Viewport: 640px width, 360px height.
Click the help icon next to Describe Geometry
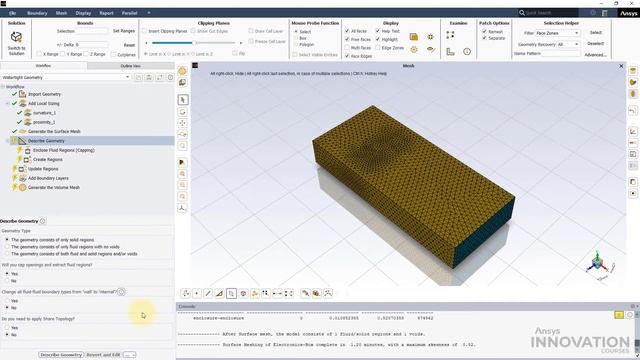42,221
